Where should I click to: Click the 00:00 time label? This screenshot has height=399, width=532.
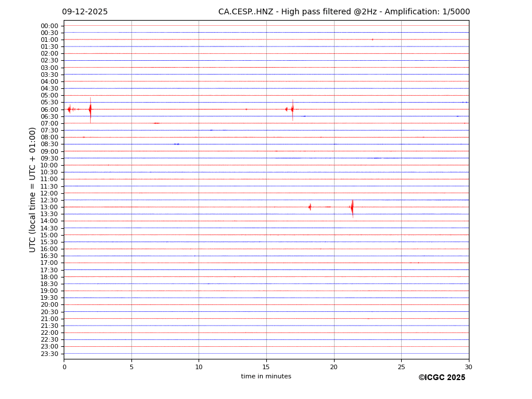pyautogui.click(x=49, y=26)
